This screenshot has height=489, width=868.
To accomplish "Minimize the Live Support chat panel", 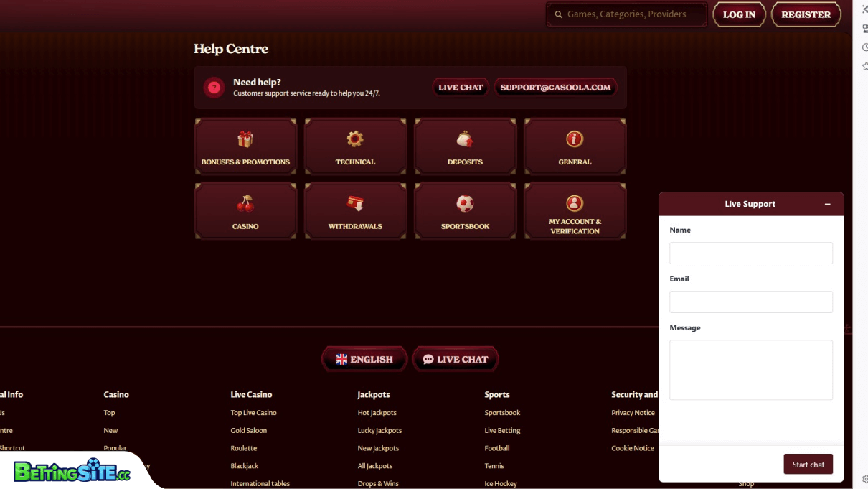I will pyautogui.click(x=827, y=204).
